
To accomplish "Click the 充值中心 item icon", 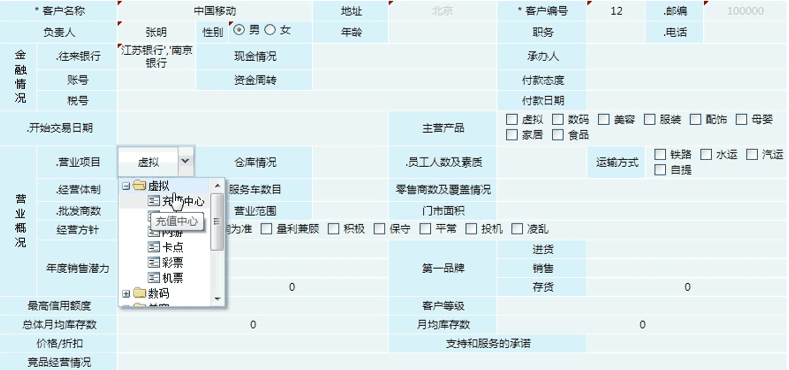I will [153, 201].
